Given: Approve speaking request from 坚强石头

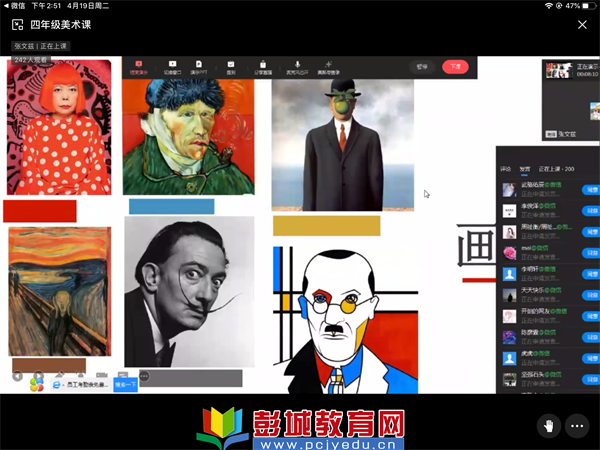Looking at the screenshot, I should coord(591,379).
